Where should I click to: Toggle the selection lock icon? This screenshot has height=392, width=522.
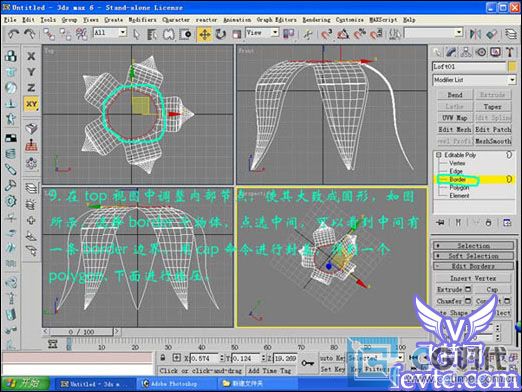(163, 358)
